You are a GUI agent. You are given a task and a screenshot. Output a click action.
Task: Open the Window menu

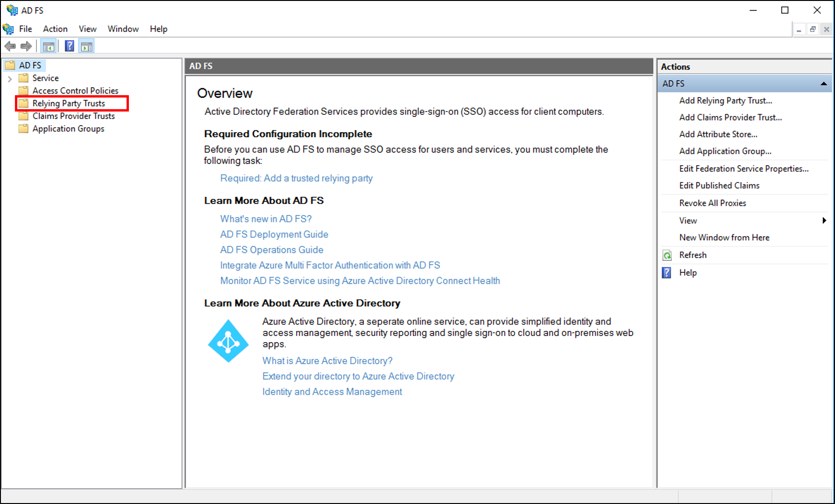tap(123, 29)
